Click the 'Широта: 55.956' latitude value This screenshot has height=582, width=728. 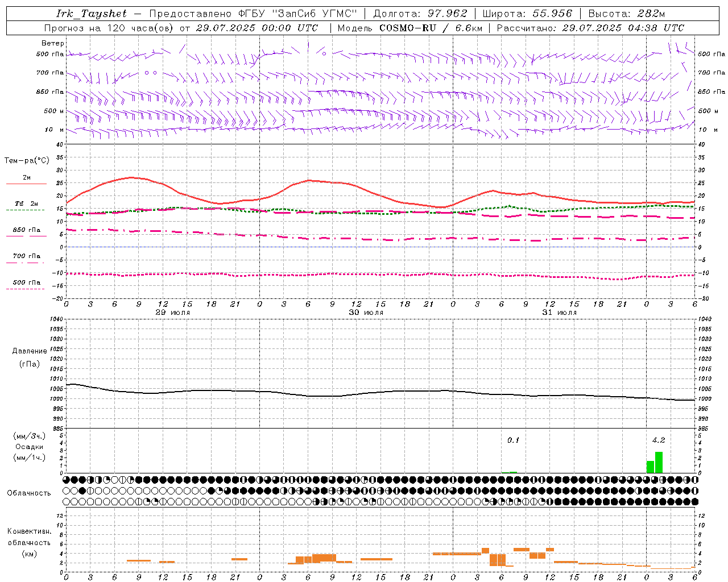pos(527,14)
